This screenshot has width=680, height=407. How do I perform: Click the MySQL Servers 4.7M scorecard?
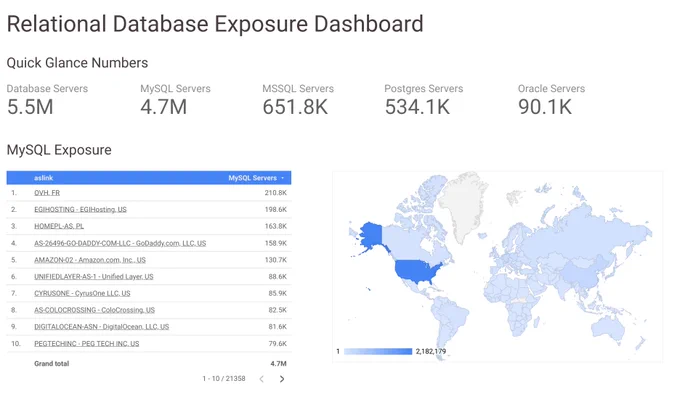tap(175, 101)
